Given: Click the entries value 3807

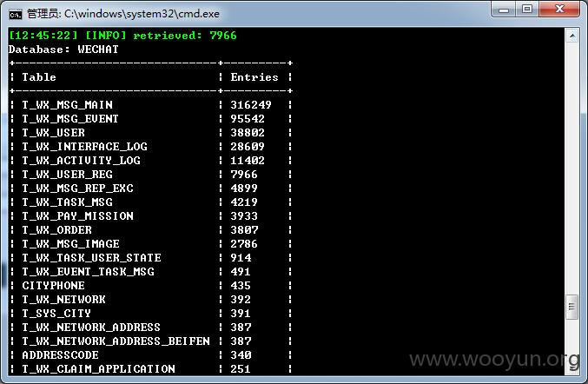Looking at the screenshot, I should (244, 230).
